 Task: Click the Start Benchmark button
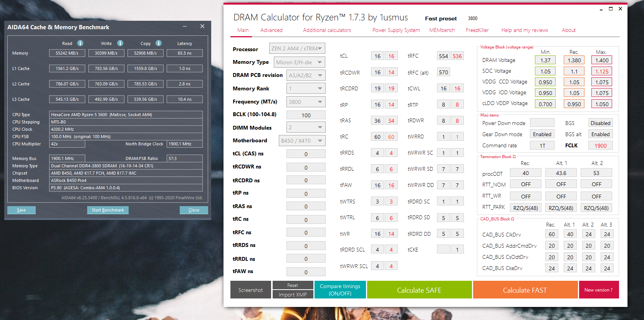pos(108,210)
